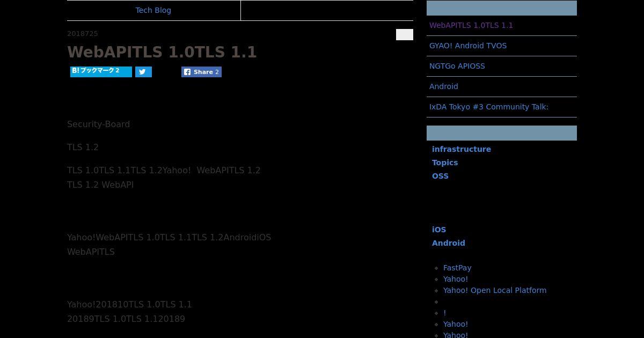
Task: Click the text starting 'Yahoo!201810TLS 1.0TLS 1.1'
Action: (129, 304)
